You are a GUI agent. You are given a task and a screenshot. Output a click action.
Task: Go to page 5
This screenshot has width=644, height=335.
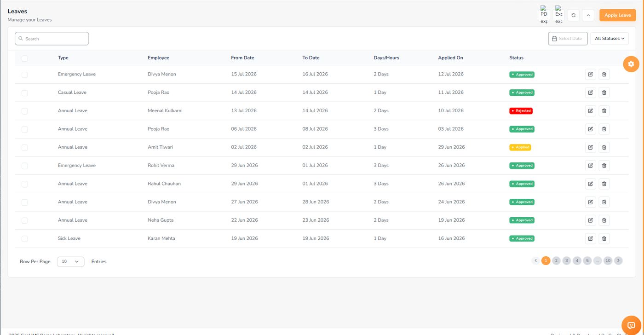[587, 261]
